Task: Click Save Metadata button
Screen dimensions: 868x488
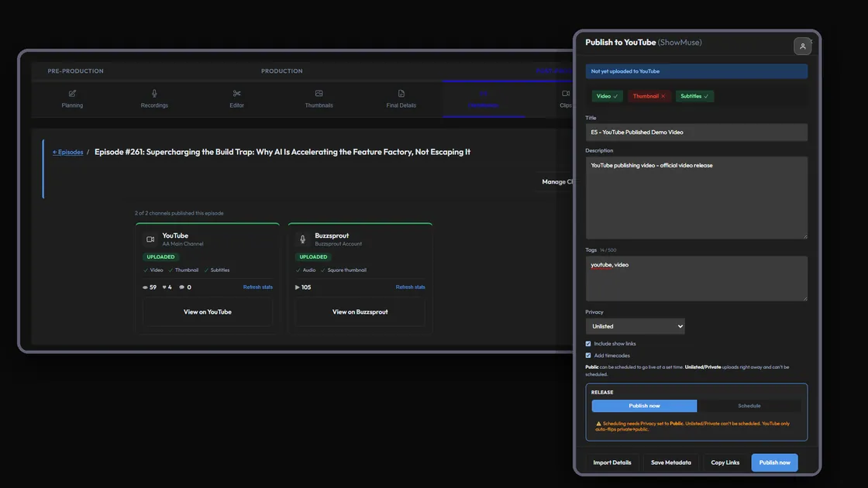Action: tap(670, 462)
